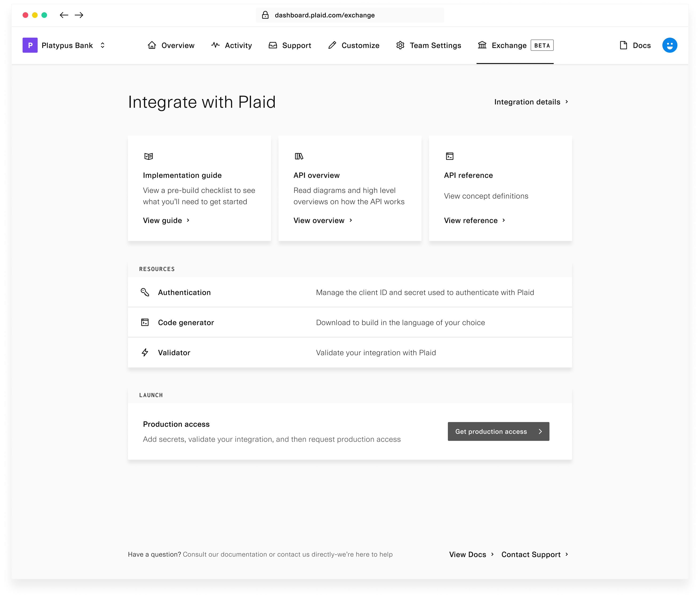Open the Validator resource row

[x=350, y=352]
